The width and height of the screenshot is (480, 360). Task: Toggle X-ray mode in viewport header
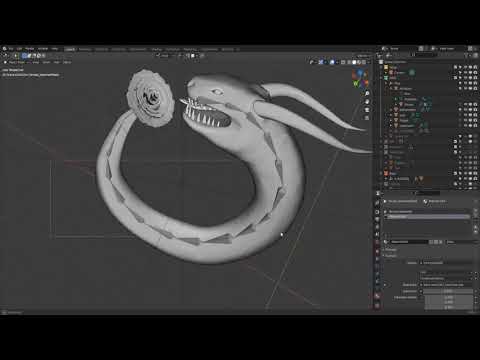[343, 62]
